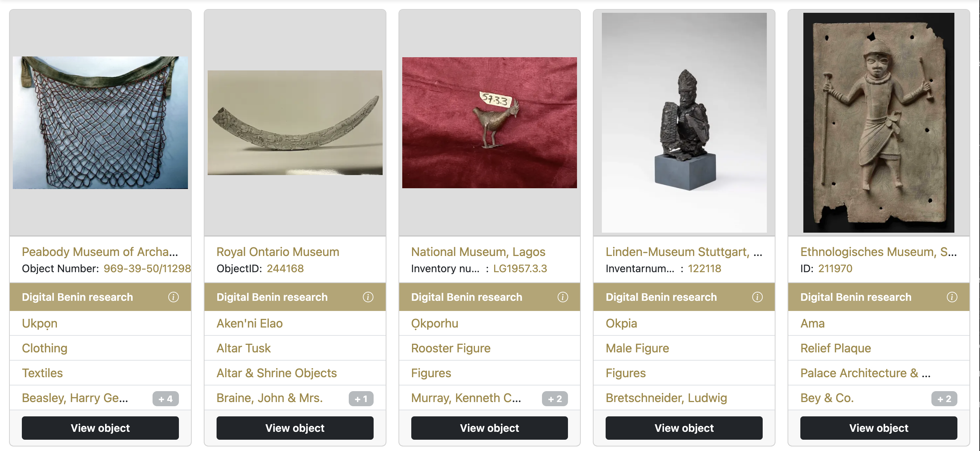Show research info for Linden-Museum Stuttgart card
Viewport: 980px width, 451px height.
click(x=757, y=297)
